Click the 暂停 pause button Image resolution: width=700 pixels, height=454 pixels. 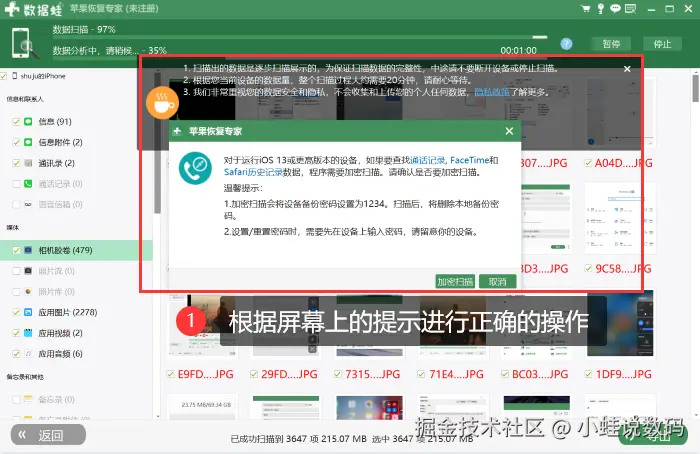coord(611,44)
